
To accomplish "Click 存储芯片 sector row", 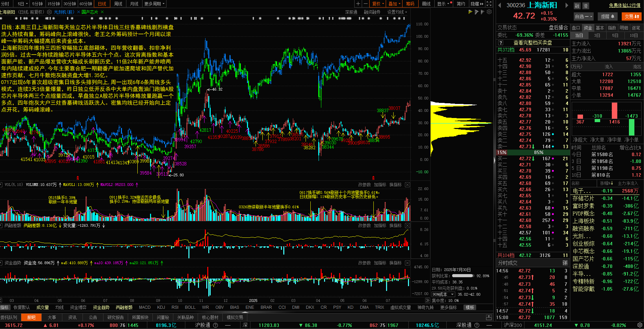I will 607,198.
